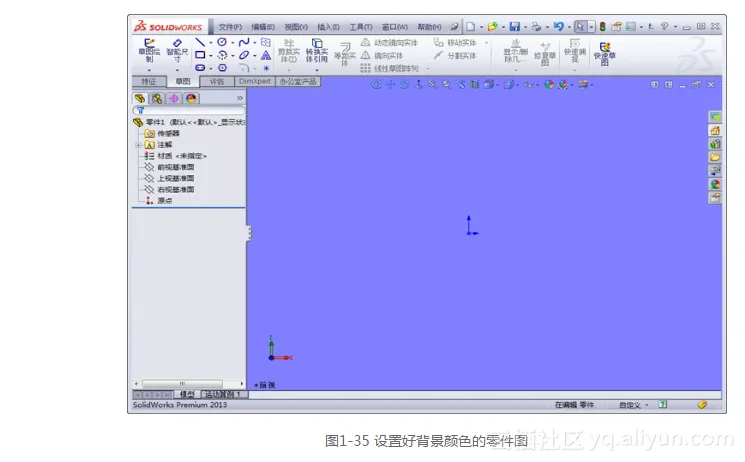
Task: Toggle the Select cursor tool button
Action: click(580, 27)
